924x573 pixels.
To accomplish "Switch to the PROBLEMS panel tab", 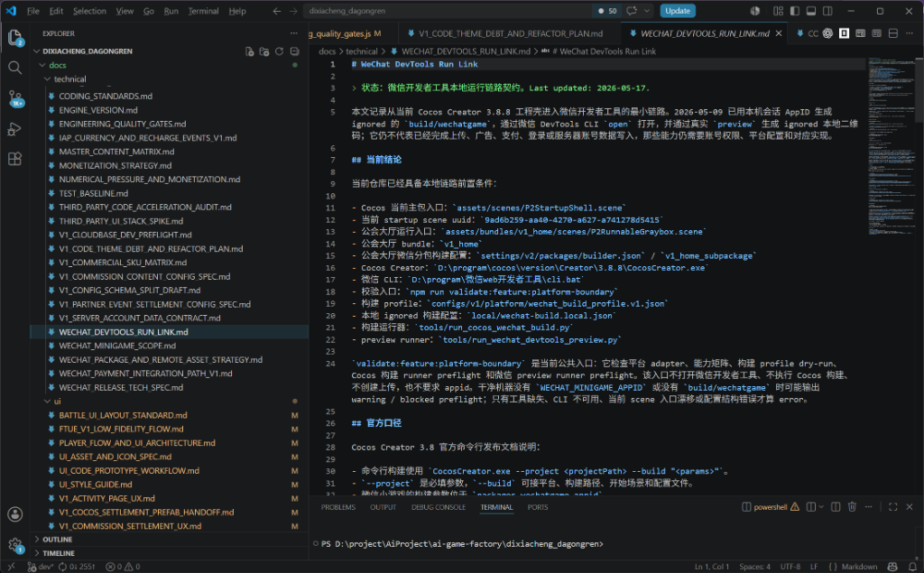I will coord(338,507).
